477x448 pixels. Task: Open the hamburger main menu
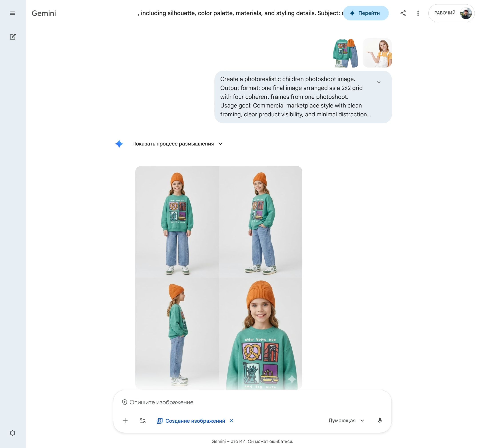pyautogui.click(x=12, y=13)
